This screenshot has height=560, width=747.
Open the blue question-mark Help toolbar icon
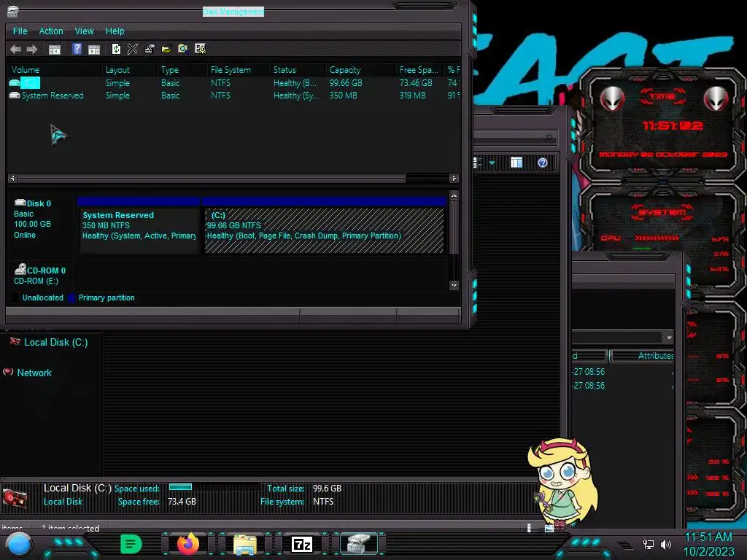(77, 49)
